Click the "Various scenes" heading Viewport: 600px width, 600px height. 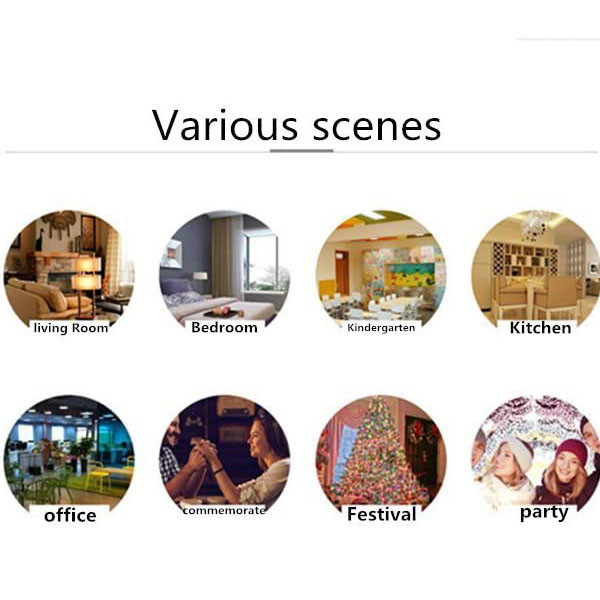point(297,126)
